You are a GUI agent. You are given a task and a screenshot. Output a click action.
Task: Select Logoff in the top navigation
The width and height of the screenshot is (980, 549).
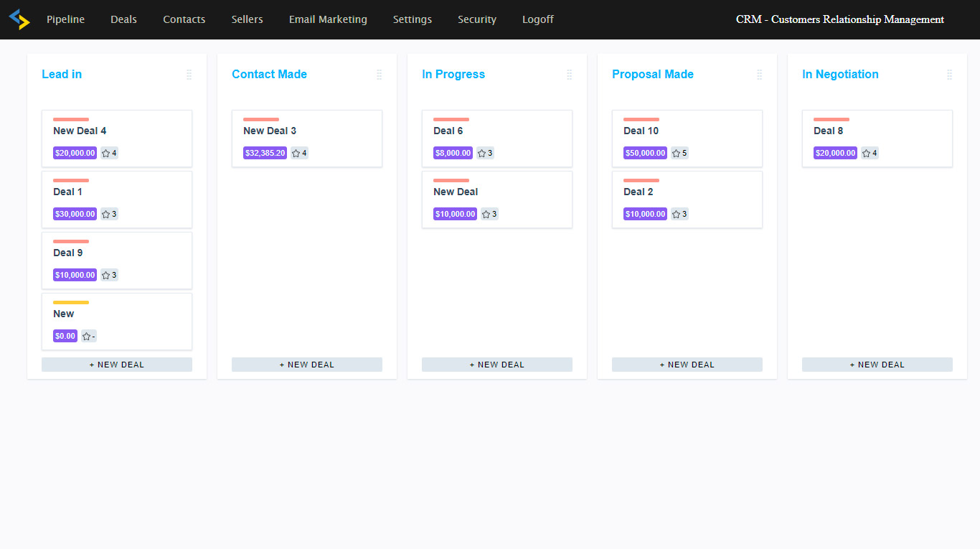537,19
